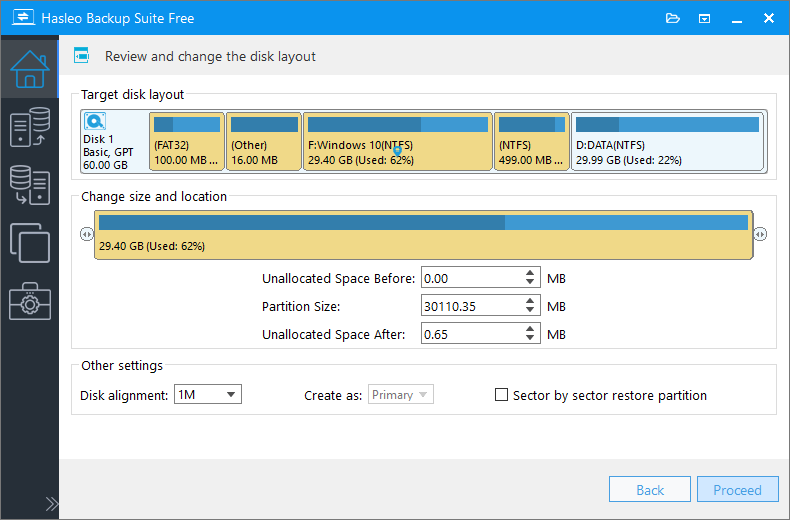Image resolution: width=790 pixels, height=520 pixels.
Task: Enable Sector by sector restore partition
Action: pos(501,395)
